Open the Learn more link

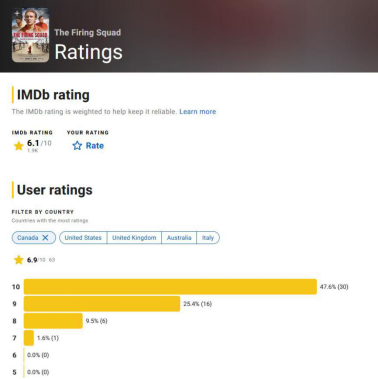198,112
